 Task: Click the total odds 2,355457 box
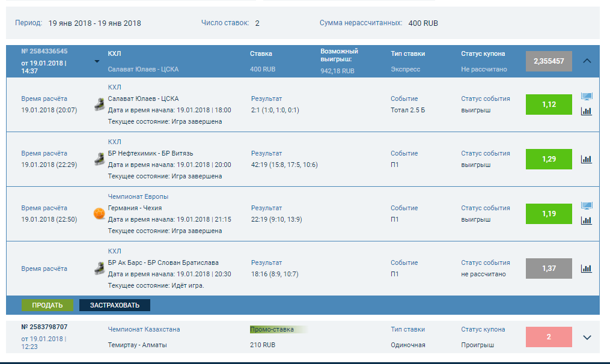(x=549, y=61)
